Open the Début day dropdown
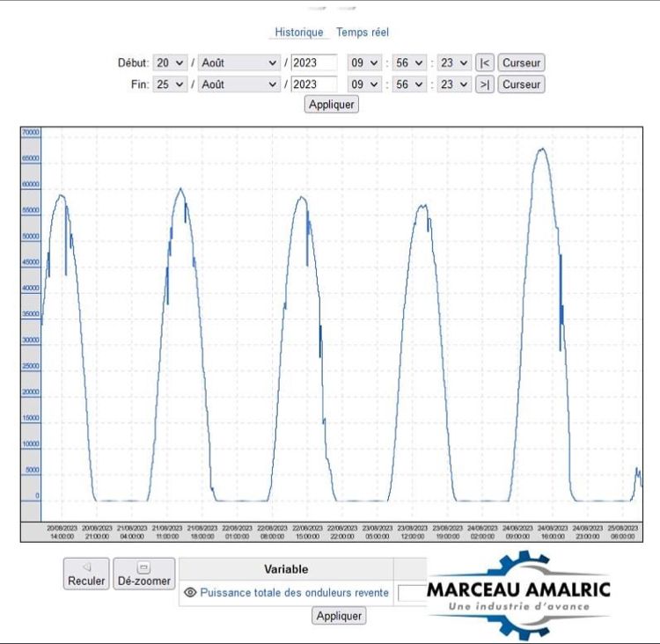Screen dimensions: 660x644 point(170,62)
